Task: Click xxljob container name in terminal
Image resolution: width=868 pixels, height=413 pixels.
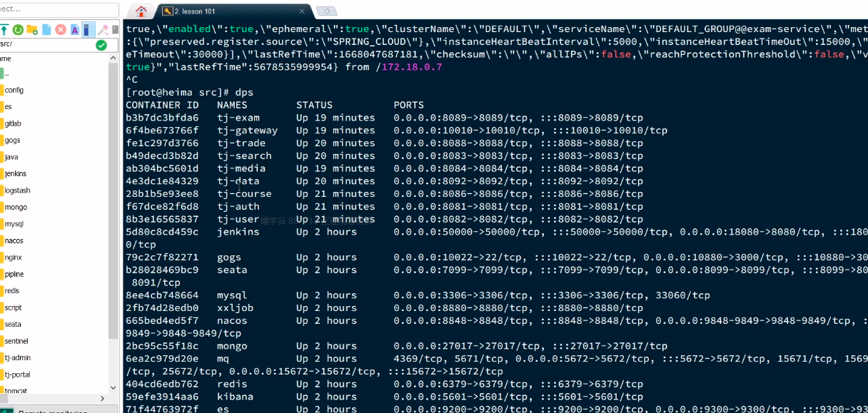Action: point(236,308)
